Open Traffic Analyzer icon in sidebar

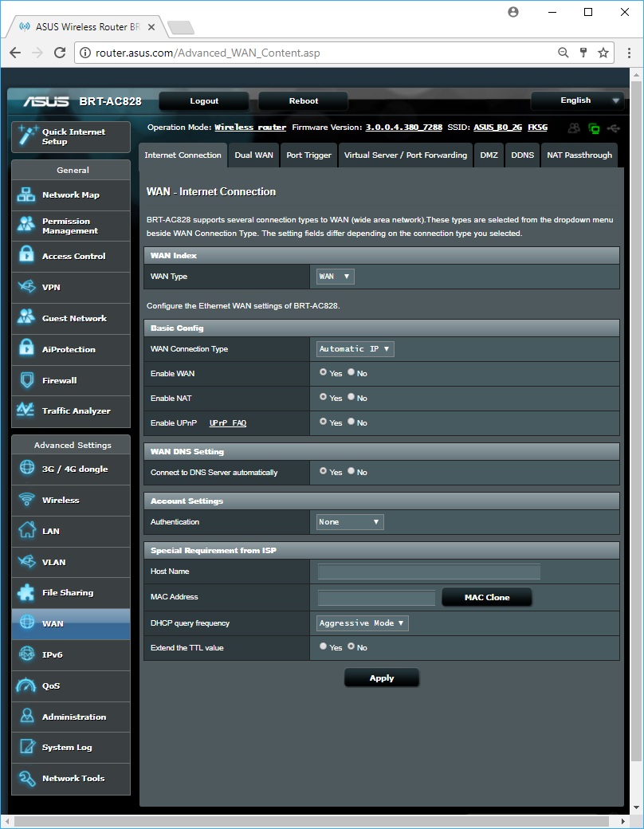tap(26, 411)
